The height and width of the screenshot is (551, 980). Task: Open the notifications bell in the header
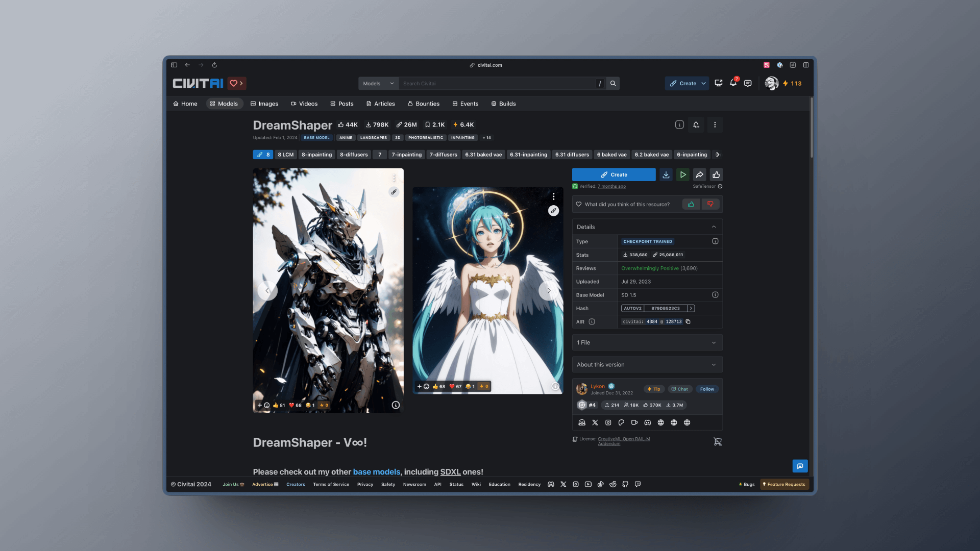(733, 83)
